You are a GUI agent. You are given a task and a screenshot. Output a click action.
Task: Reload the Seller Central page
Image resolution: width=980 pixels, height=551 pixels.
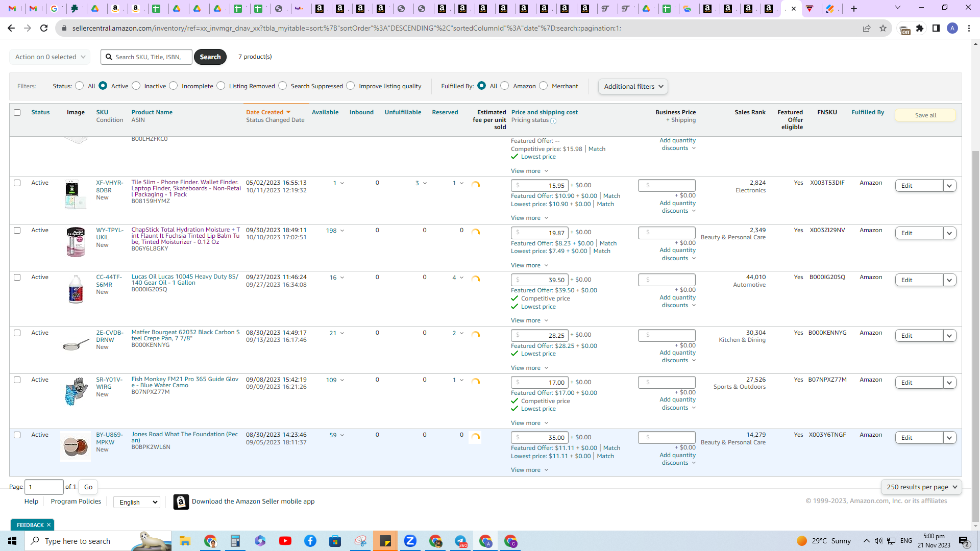point(44,28)
